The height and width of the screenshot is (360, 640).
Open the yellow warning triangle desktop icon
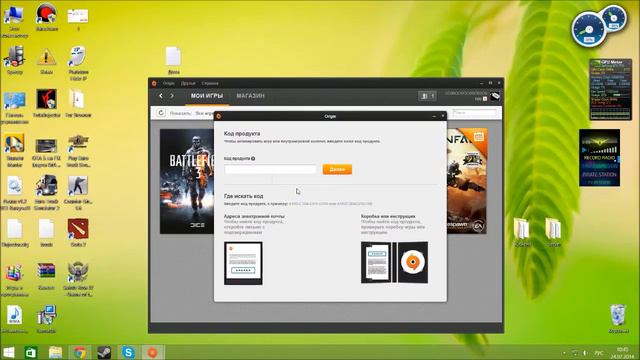pyautogui.click(x=46, y=61)
